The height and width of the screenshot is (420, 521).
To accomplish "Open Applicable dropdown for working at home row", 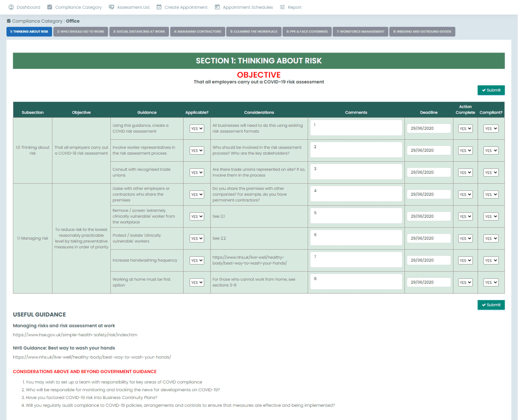I will pyautogui.click(x=197, y=282).
